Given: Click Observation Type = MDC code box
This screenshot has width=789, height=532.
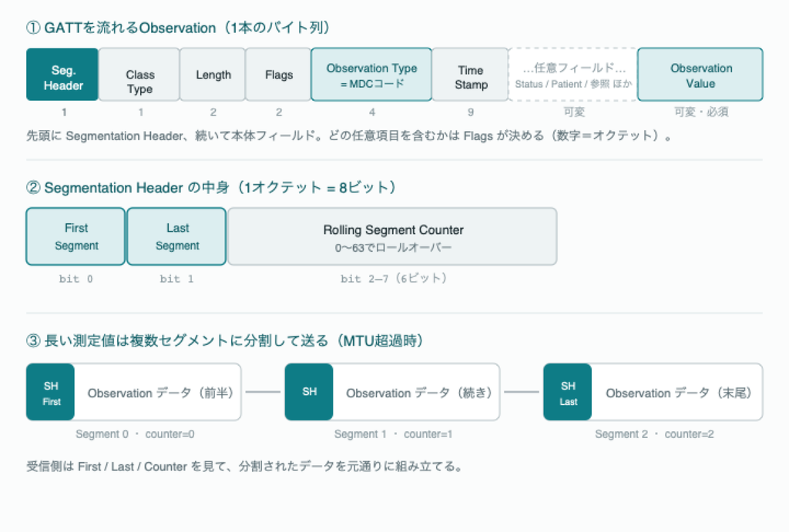Looking at the screenshot, I should tap(371, 75).
